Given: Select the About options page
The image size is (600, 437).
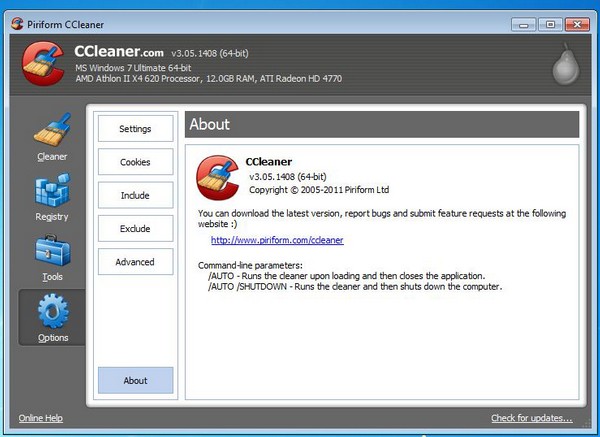Looking at the screenshot, I should tap(135, 380).
